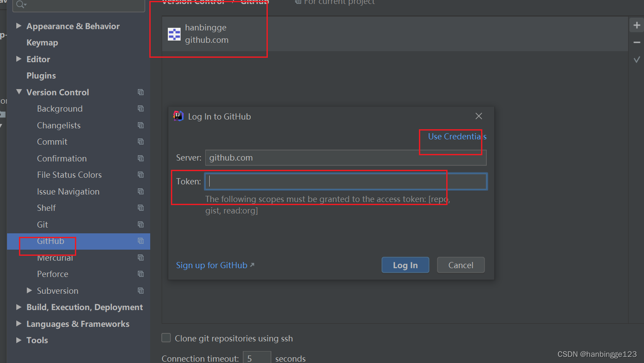Focus the Token input field
The image size is (644, 363).
[346, 181]
